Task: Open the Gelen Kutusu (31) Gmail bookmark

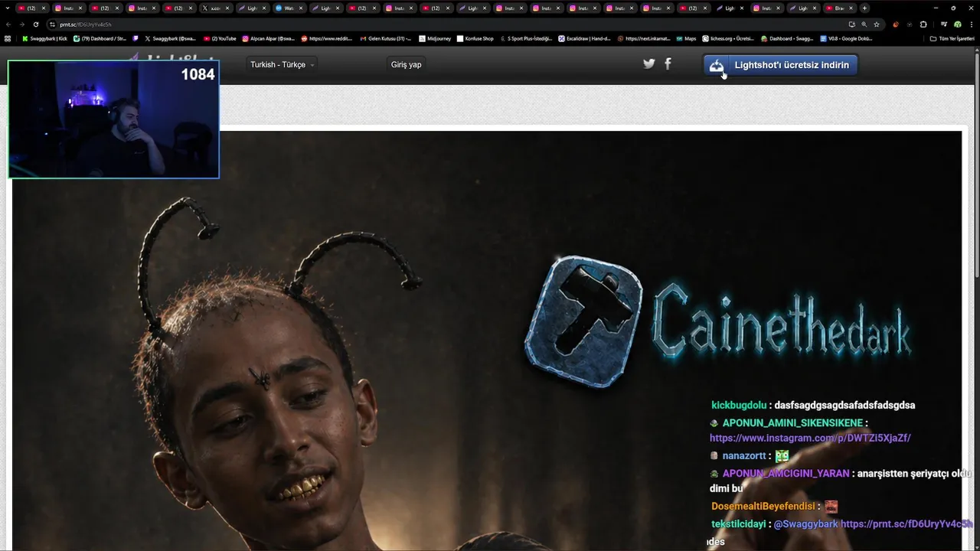Action: [x=386, y=38]
